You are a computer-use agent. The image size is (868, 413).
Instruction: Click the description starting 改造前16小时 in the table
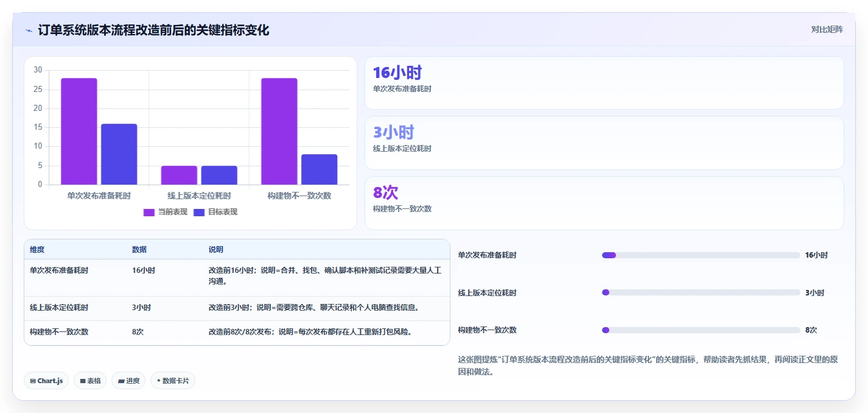pos(325,276)
